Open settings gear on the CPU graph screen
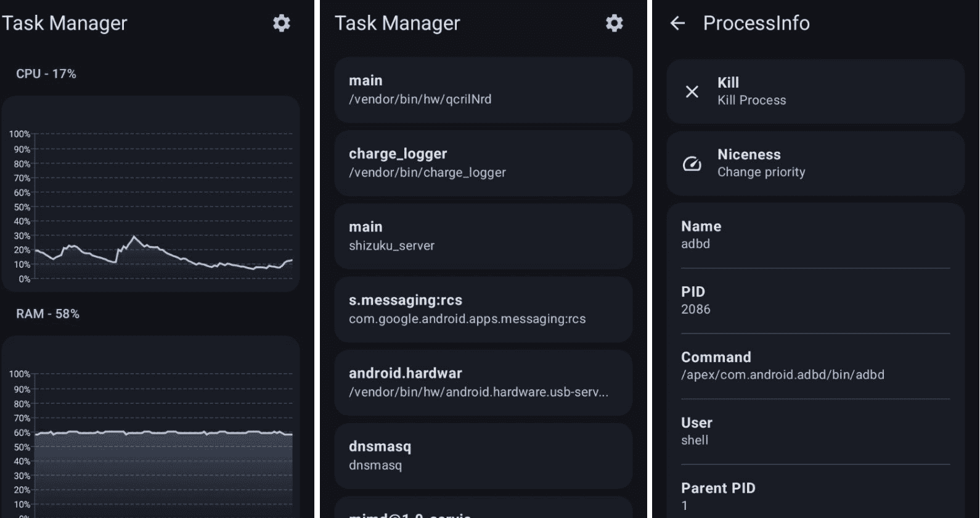This screenshot has width=980, height=518. 282,23
